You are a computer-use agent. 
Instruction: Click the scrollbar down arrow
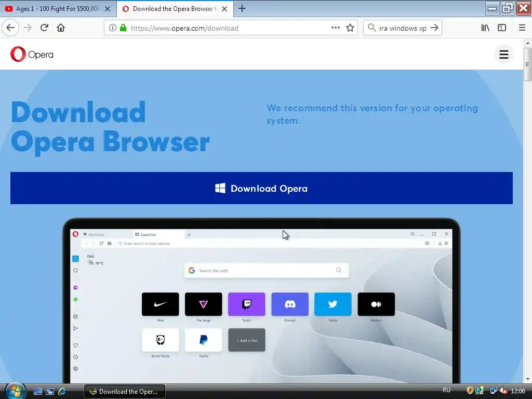point(527,379)
